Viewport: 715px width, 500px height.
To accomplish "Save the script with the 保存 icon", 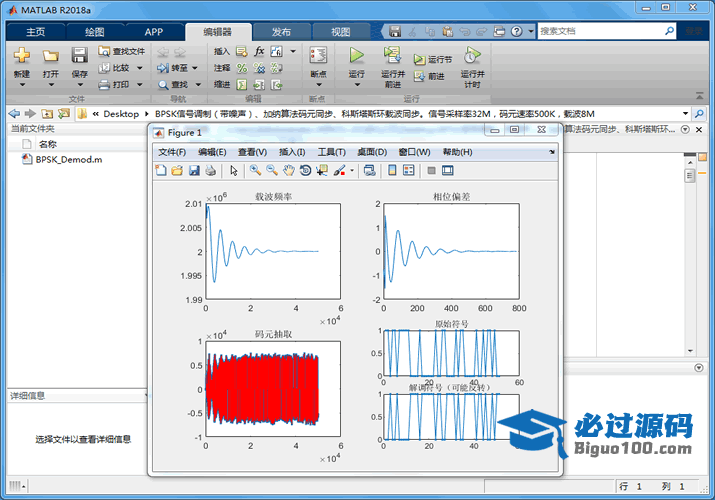I will pyautogui.click(x=79, y=56).
